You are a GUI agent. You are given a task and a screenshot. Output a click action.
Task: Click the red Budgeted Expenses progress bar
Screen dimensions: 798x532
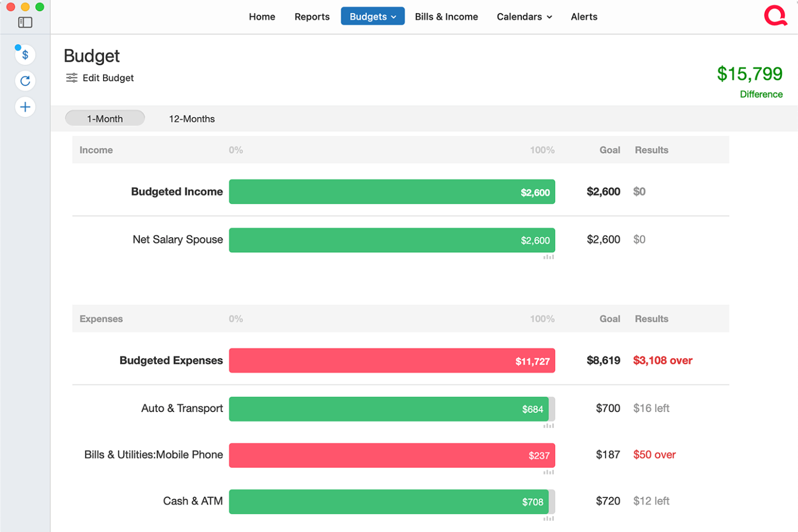click(392, 361)
